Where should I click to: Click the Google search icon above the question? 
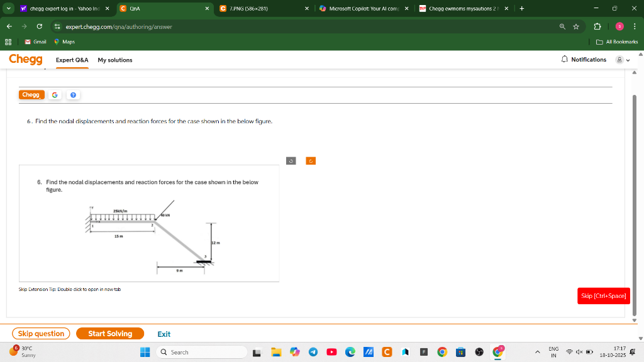point(55,95)
